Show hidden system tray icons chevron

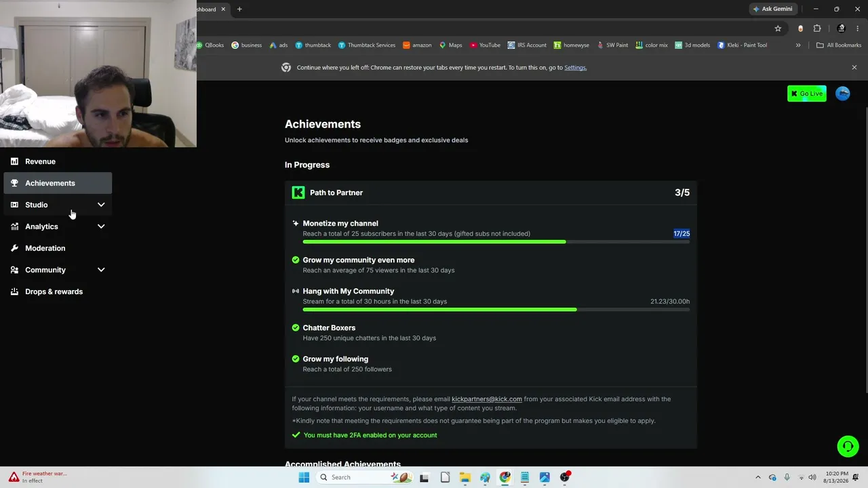pos(758,477)
